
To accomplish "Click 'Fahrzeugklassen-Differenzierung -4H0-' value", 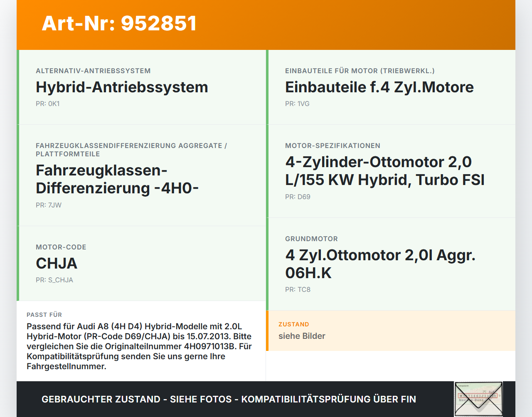I will [x=117, y=179].
